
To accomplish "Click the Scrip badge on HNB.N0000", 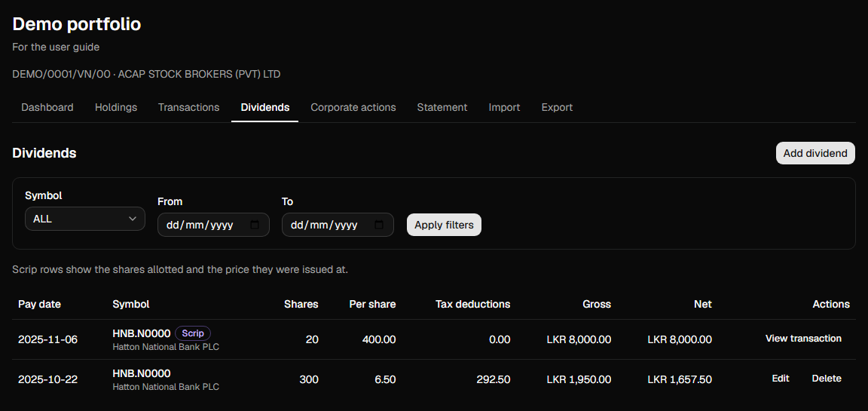I will pyautogui.click(x=193, y=333).
